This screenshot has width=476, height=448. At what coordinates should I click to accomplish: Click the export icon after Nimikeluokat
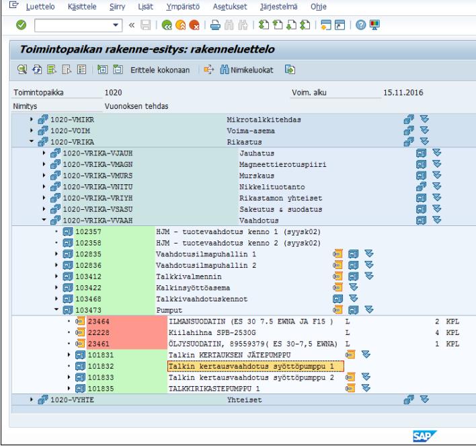point(290,69)
